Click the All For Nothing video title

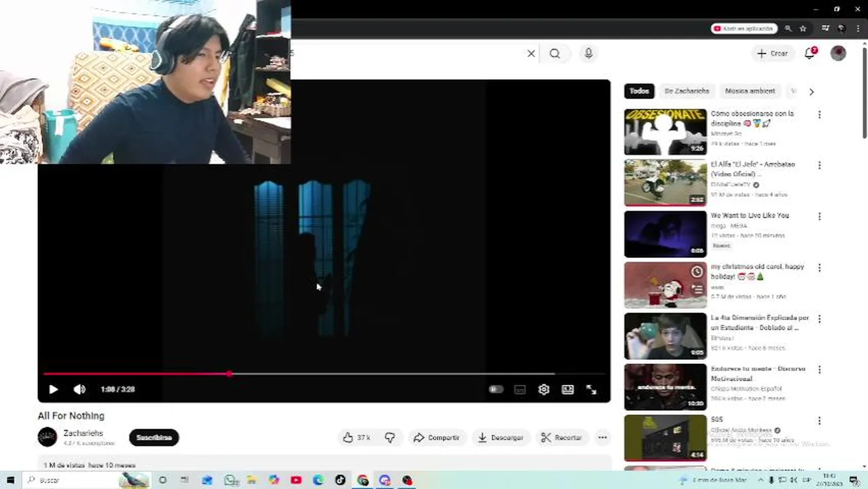tap(71, 416)
